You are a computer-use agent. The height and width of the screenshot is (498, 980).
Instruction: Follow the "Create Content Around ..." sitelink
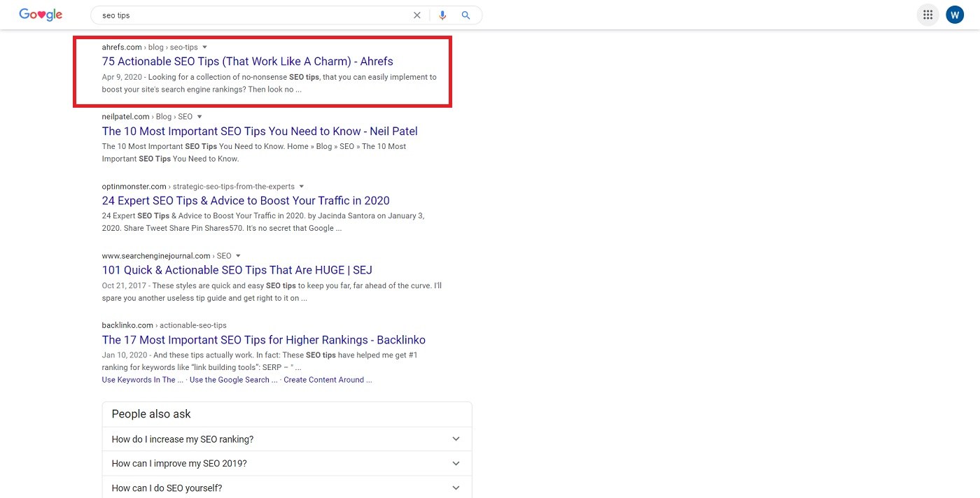click(328, 380)
